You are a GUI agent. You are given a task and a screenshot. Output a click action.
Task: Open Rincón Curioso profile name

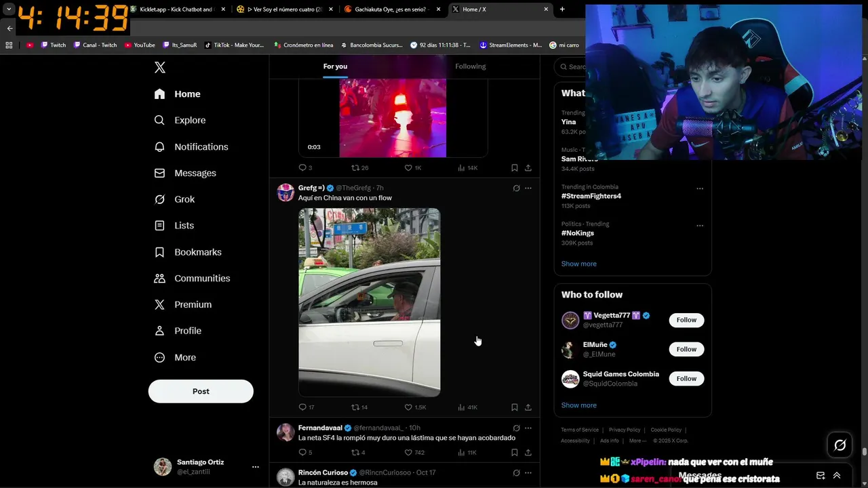coord(323,472)
